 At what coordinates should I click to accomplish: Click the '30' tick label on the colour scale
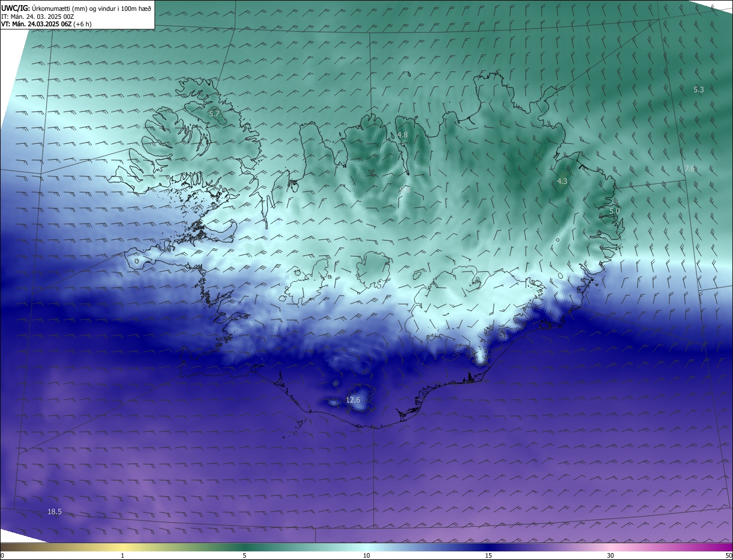pyautogui.click(x=610, y=555)
